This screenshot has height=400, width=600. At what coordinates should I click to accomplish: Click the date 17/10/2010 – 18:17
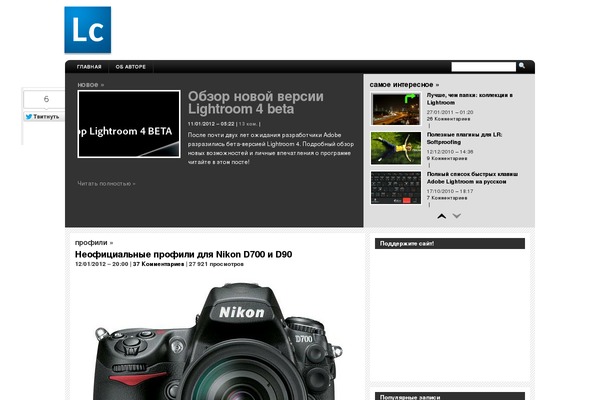coord(450,191)
